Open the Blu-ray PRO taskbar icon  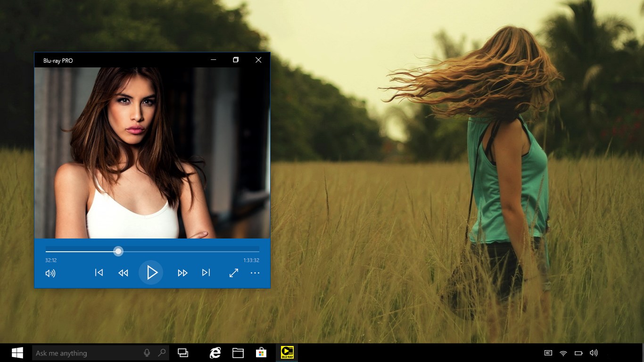point(286,352)
